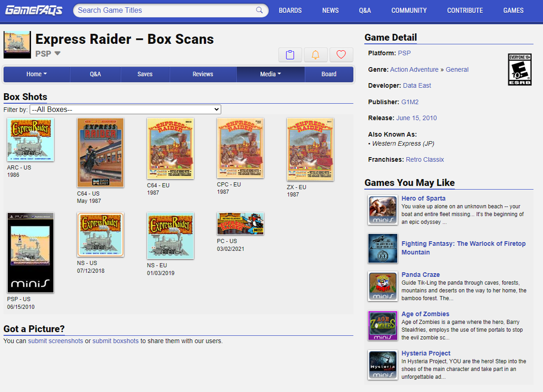This screenshot has width=543, height=392.
Task: Open BOARDS in the top navigation
Action: (290, 11)
